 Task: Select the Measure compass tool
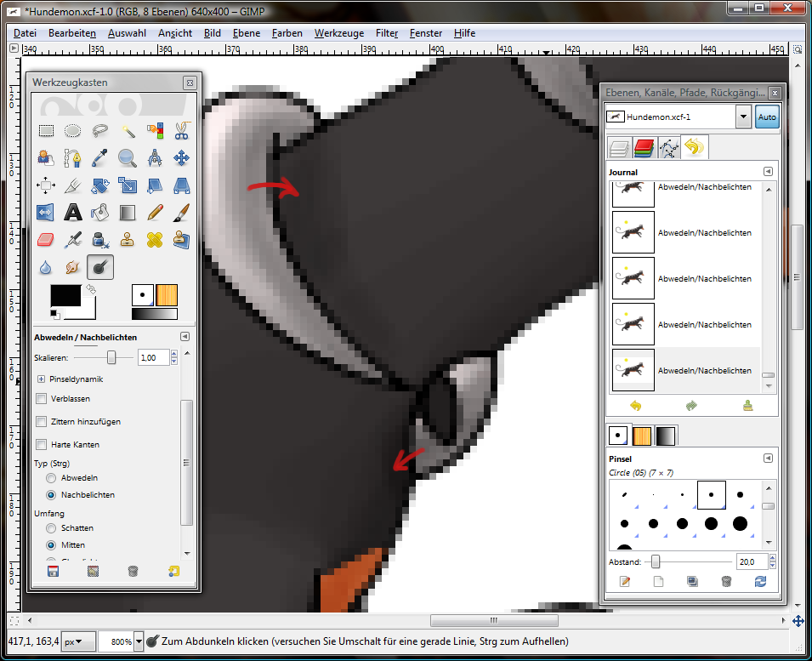click(x=154, y=157)
